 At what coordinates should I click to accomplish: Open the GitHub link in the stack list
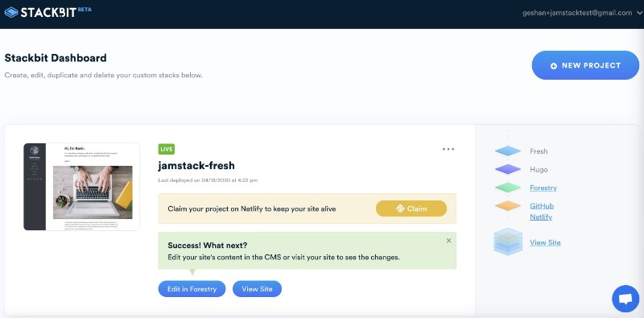(542, 206)
